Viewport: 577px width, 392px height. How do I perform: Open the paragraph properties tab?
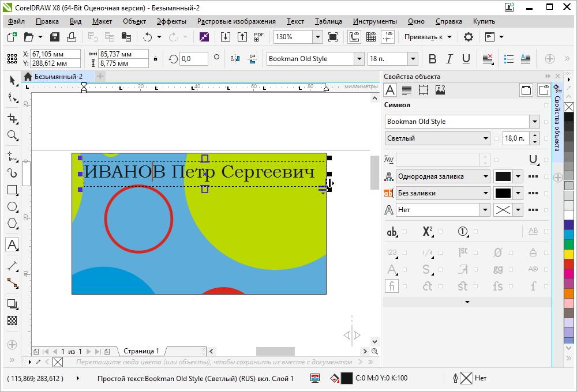pos(407,90)
